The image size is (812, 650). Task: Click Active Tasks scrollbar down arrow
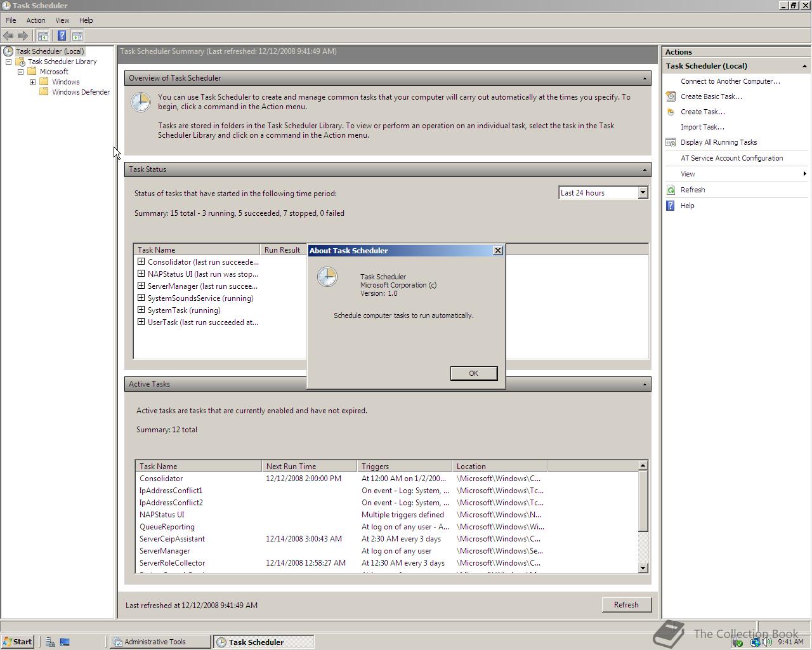[643, 568]
